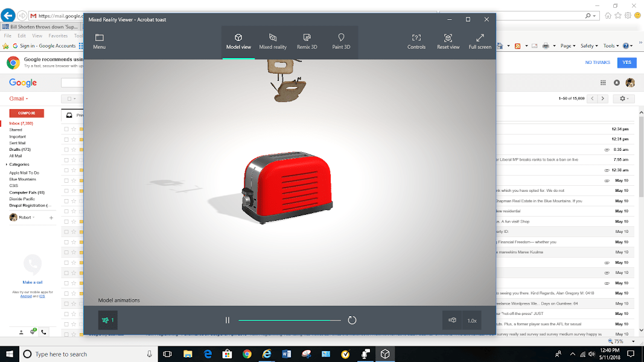Viewport: 644px width, 362px height.
Task: Open the Tools dropdown in IE command bar
Action: 611,46
